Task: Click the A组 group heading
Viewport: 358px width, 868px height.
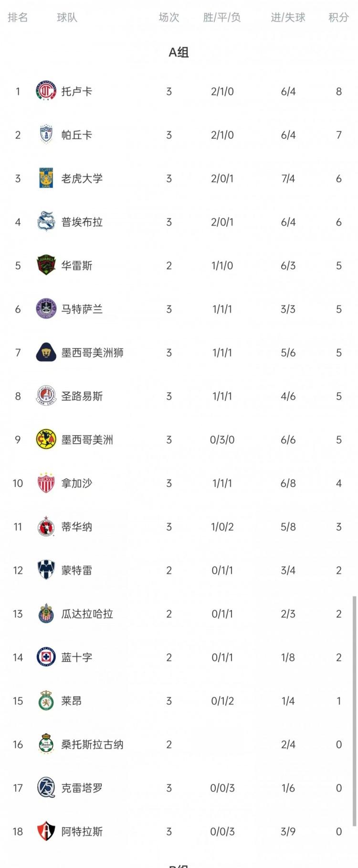Action: pos(179,52)
